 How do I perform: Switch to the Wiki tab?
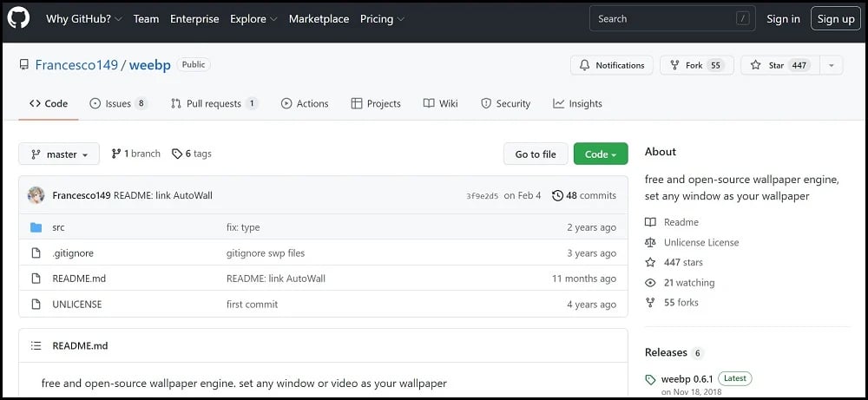point(441,103)
